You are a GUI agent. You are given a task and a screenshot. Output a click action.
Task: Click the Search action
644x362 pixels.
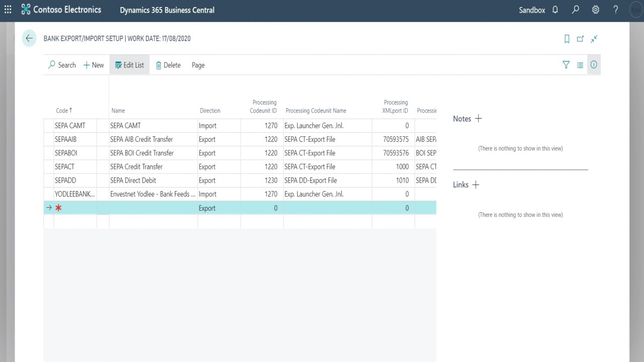(x=62, y=65)
